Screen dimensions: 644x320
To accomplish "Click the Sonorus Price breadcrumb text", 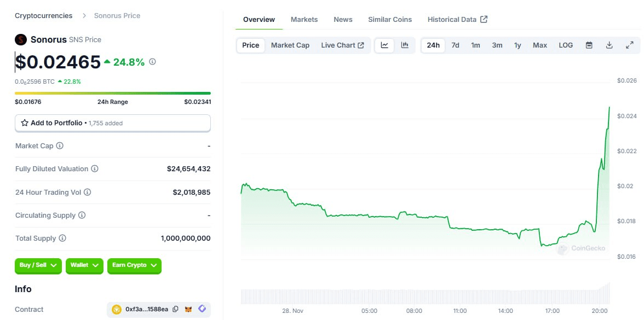I will point(117,15).
